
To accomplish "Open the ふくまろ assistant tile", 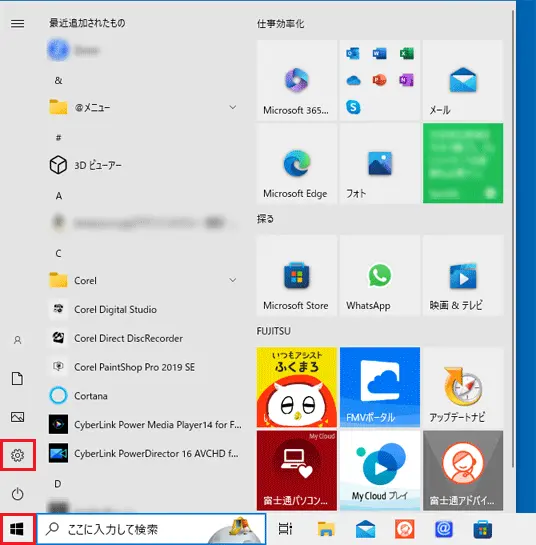I will [297, 387].
